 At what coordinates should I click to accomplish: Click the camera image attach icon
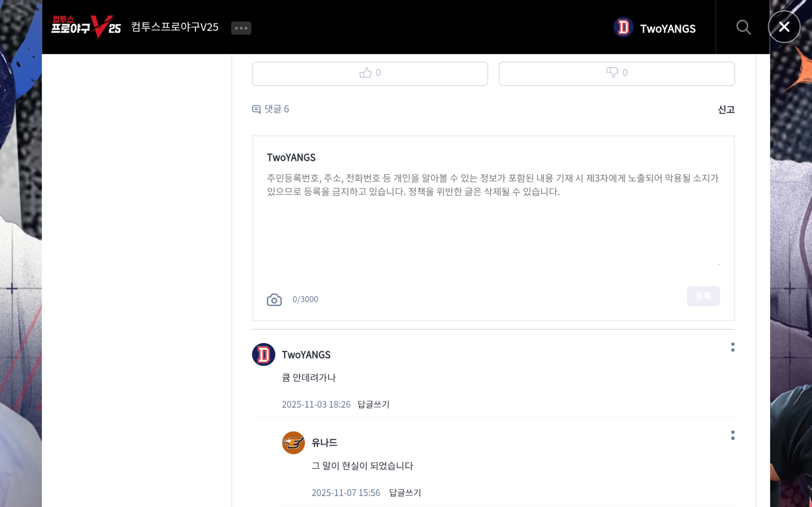(274, 299)
